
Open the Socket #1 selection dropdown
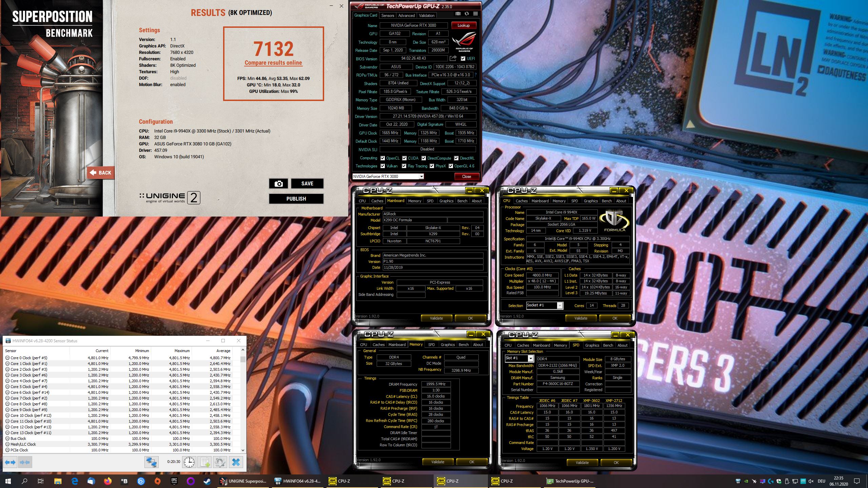[545, 305]
